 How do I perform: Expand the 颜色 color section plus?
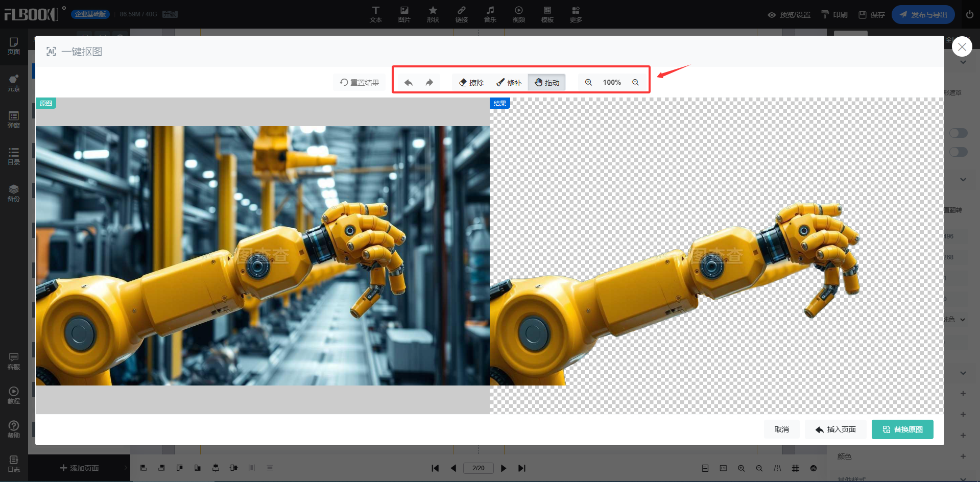pos(963,456)
